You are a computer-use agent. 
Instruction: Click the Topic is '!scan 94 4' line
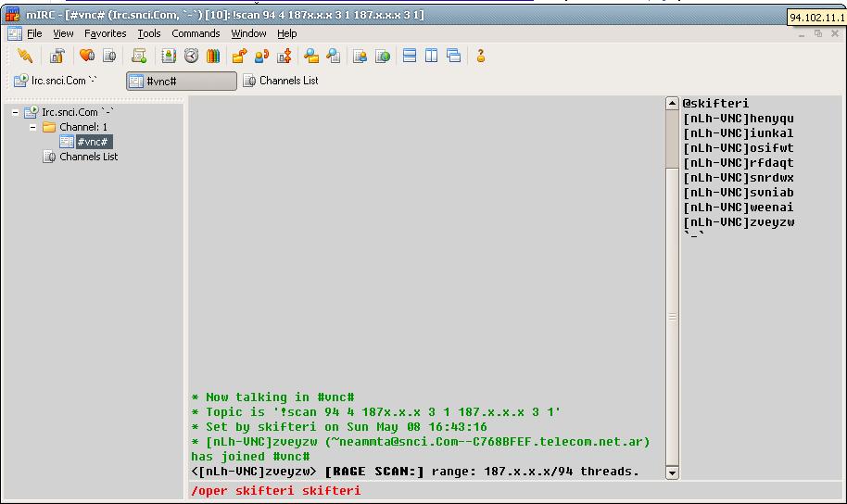375,412
